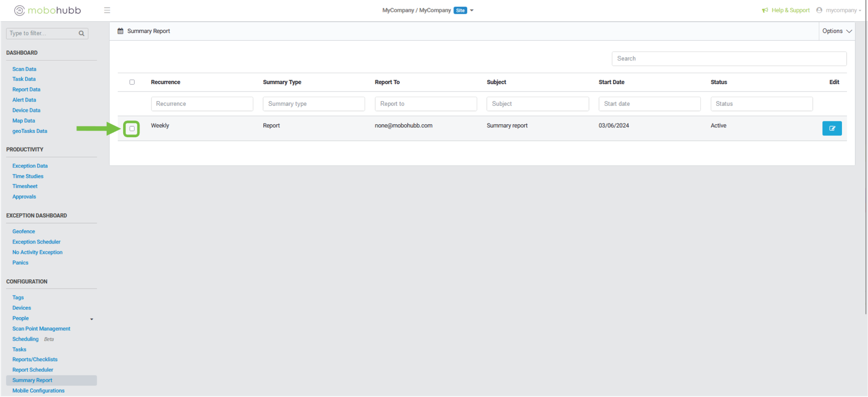Screen dimensions: 868x397
Task: Open the MyCompany site selector dropdown
Action: pyautogui.click(x=471, y=10)
